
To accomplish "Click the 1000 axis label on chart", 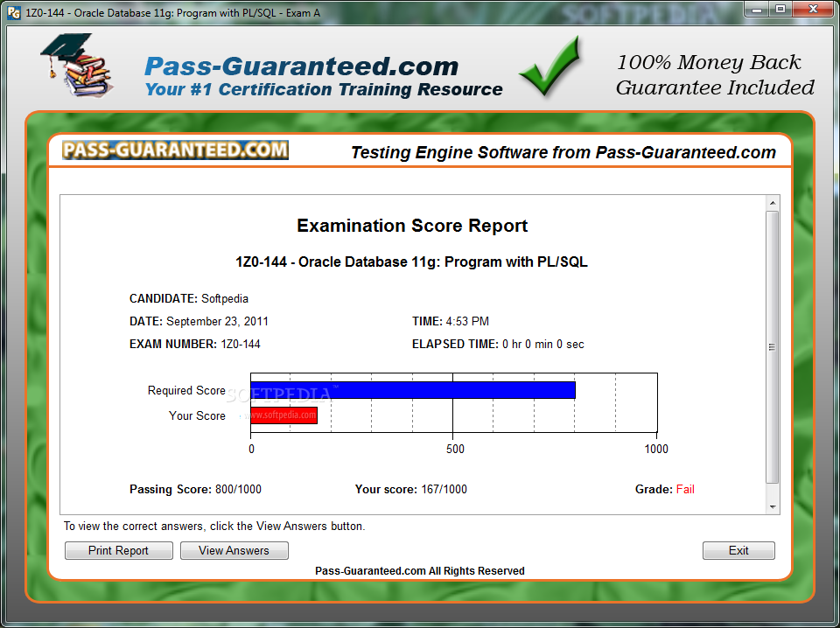I will pyautogui.click(x=656, y=449).
